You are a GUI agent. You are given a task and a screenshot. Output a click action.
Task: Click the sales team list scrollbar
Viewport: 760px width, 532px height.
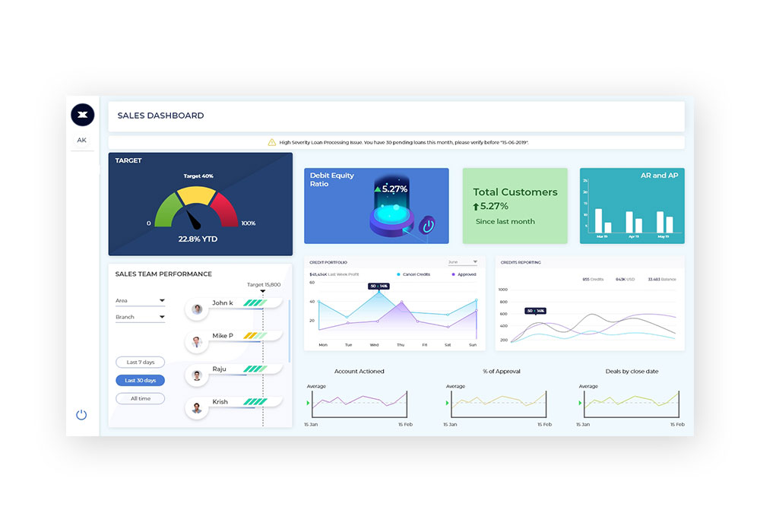tap(290, 331)
